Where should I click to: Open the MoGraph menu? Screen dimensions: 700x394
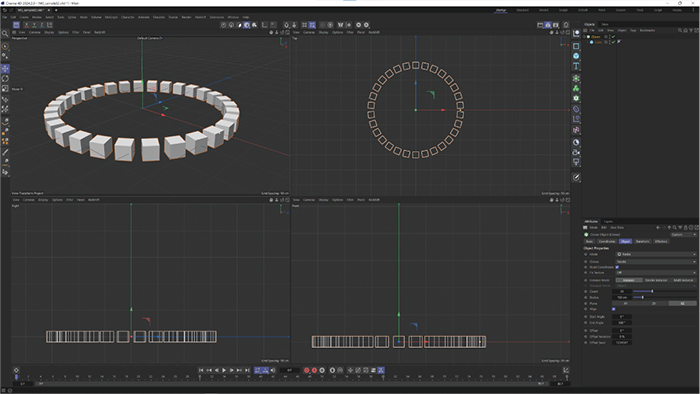(111, 17)
